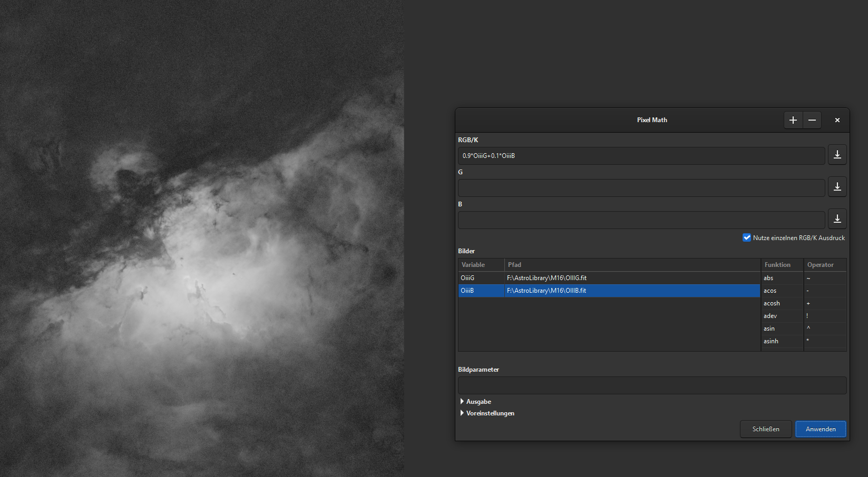Add a new image variable with plus button
868x477 pixels.
793,120
